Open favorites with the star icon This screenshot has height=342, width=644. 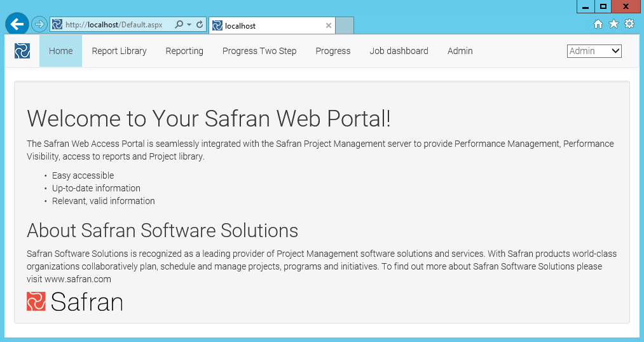[x=613, y=24]
